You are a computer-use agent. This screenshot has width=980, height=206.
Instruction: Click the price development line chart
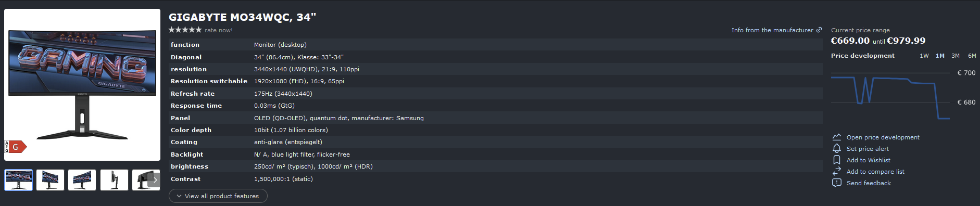(890, 94)
